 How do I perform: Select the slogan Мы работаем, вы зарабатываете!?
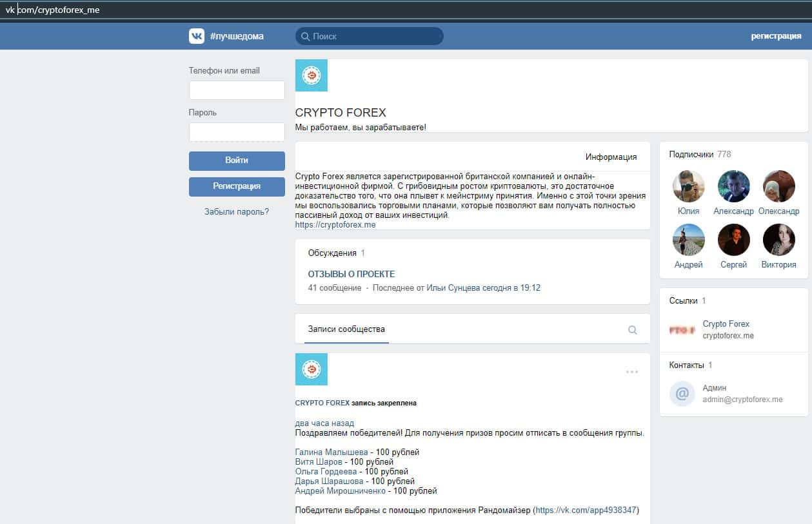361,128
